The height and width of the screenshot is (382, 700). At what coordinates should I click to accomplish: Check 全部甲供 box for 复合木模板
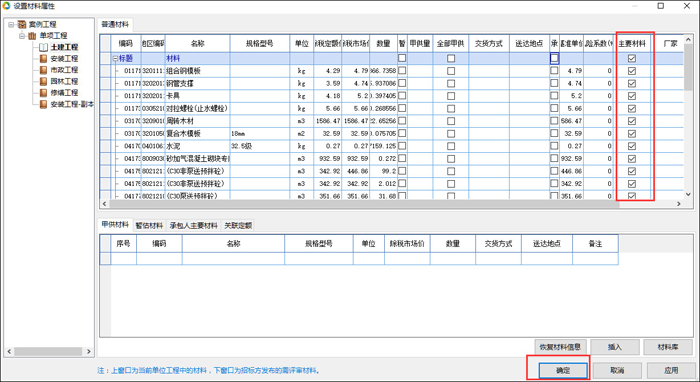[451, 133]
